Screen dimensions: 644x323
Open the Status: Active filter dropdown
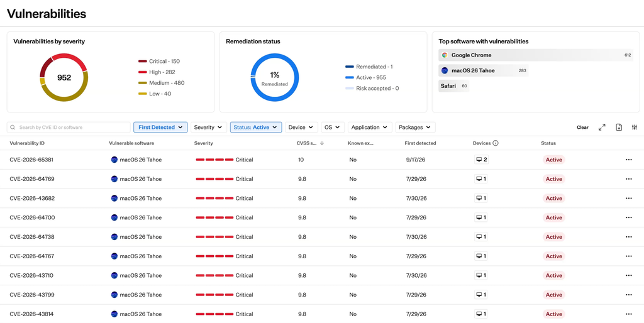pos(256,127)
